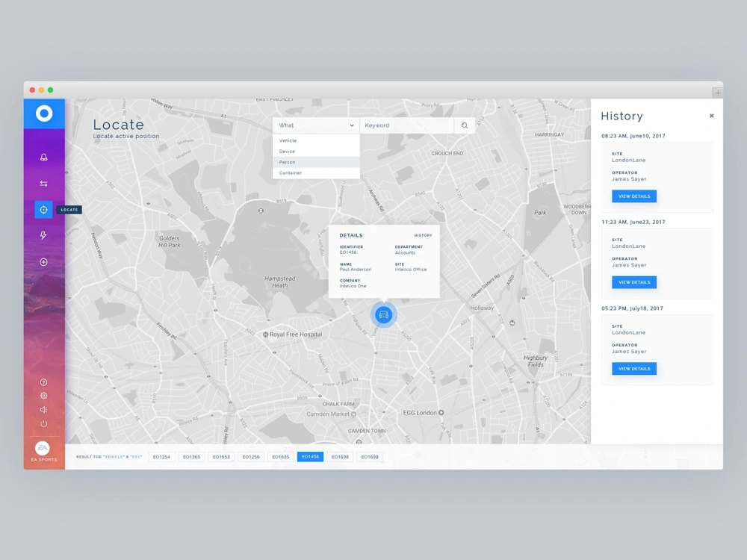Click the EGG London map pin

[x=441, y=412]
